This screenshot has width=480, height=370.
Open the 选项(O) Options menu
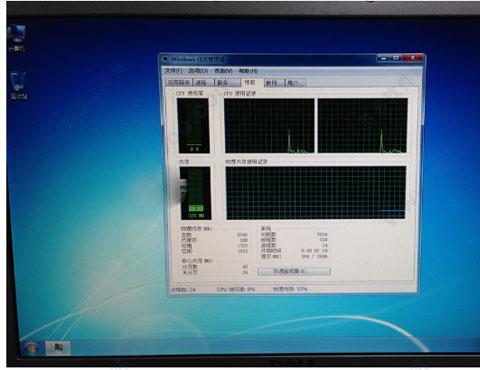(198, 71)
